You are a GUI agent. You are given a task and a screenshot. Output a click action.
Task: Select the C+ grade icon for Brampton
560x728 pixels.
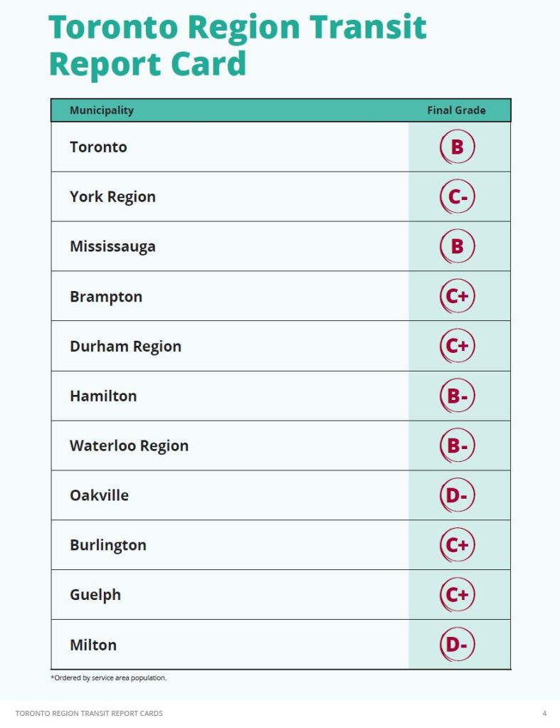pyautogui.click(x=457, y=297)
